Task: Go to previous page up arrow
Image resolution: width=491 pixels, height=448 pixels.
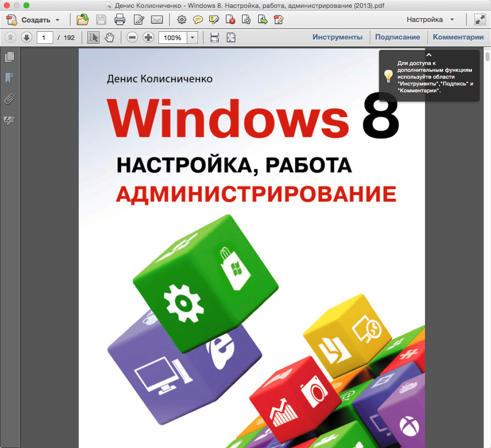Action: (x=10, y=38)
